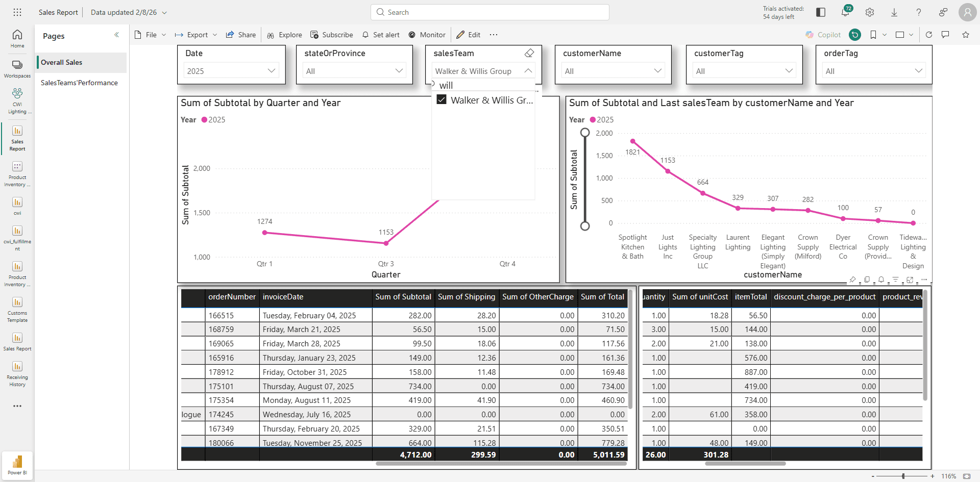Open the app launcher waffle icon
Viewport: 980px width, 482px height.
click(x=17, y=12)
